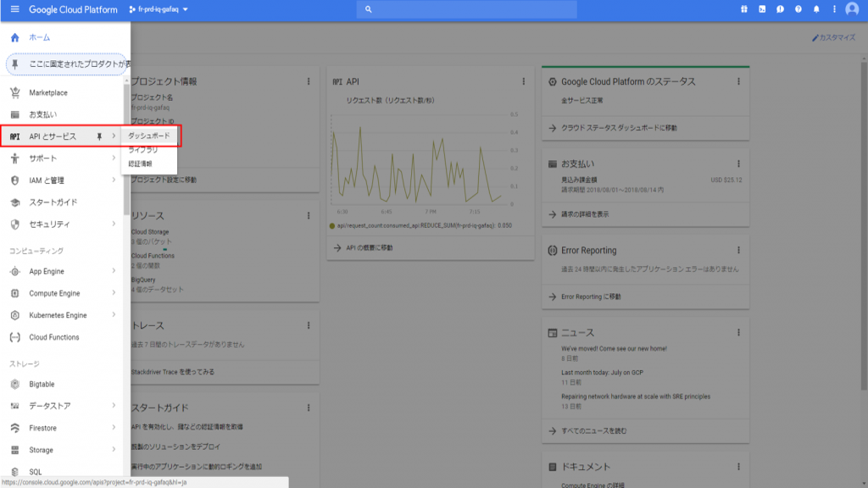868x488 pixels.
Task: Open お支払い from the sidebar menu
Action: (42, 114)
